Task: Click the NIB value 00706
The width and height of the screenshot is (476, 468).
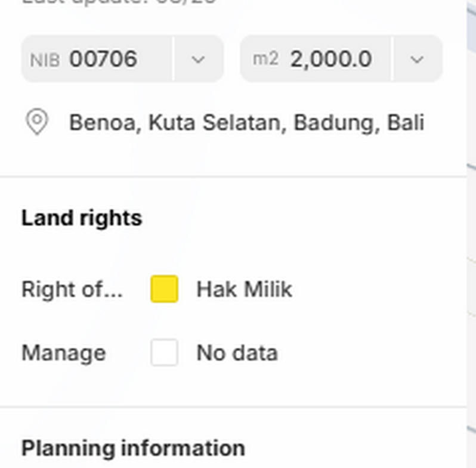Action: pos(103,59)
